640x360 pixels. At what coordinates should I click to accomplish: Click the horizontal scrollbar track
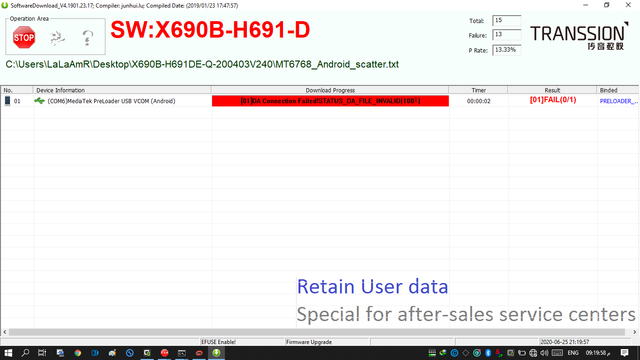click(317, 332)
